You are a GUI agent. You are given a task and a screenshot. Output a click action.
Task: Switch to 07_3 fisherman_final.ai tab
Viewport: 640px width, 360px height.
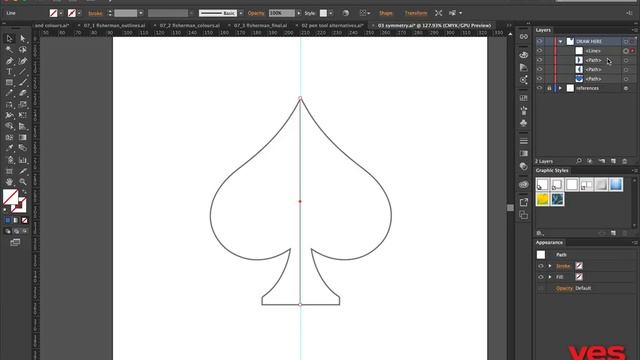pyautogui.click(x=260, y=25)
